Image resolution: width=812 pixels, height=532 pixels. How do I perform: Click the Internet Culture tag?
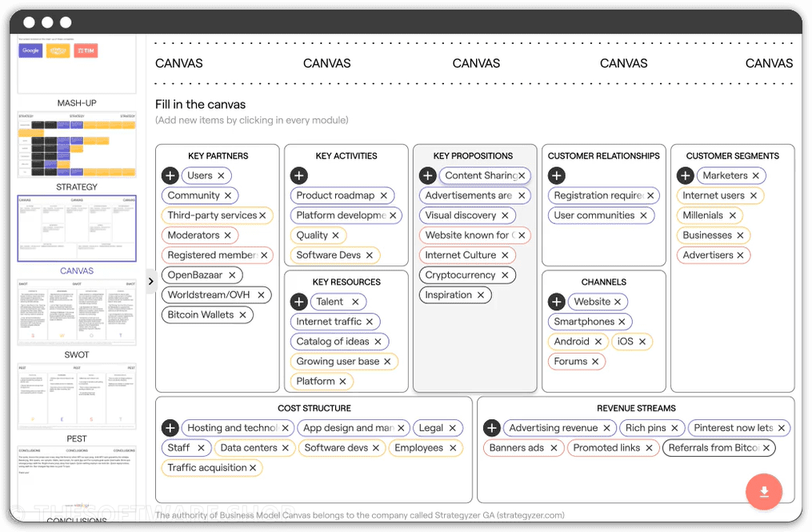tap(467, 255)
